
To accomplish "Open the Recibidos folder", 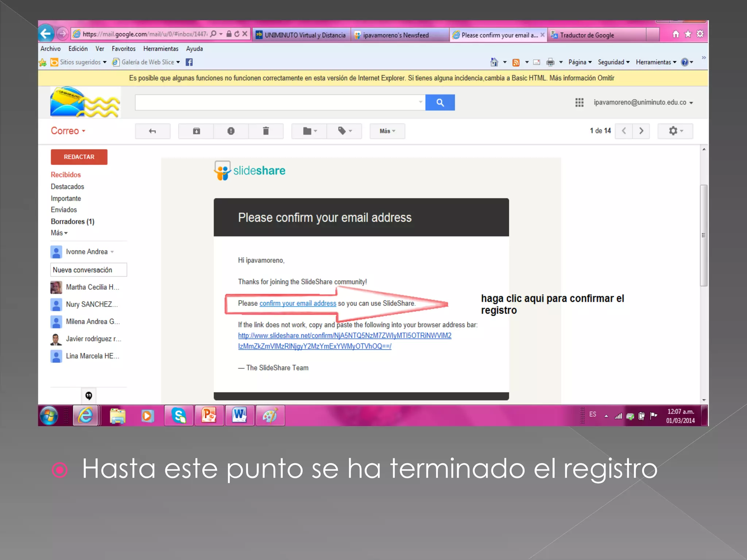I will click(x=66, y=175).
